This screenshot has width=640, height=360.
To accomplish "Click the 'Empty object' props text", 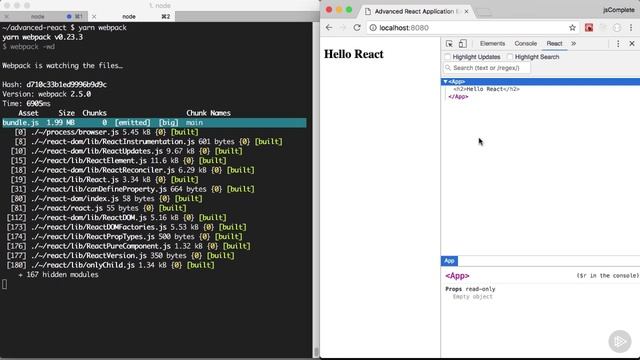I will (x=472, y=297).
